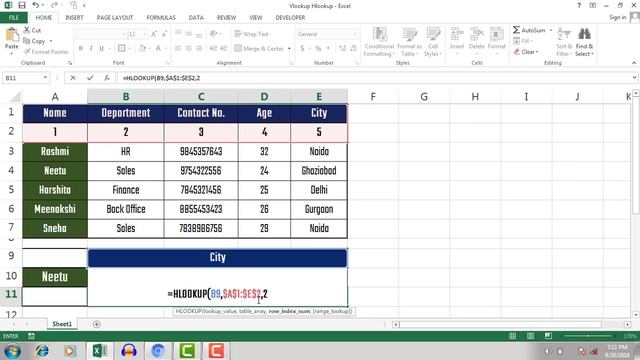Click the Undo arrow in quick access toolbar

[36, 5]
